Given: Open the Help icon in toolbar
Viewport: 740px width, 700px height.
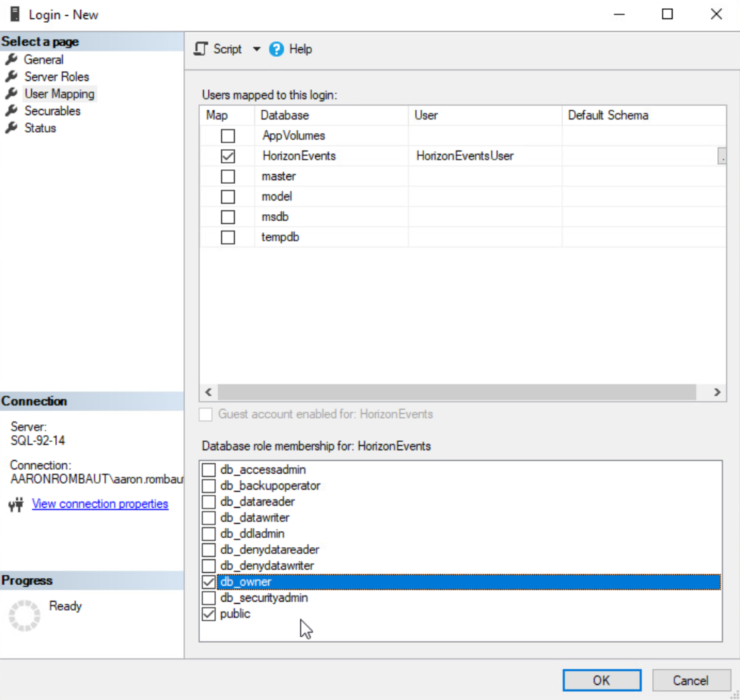Looking at the screenshot, I should [276, 49].
